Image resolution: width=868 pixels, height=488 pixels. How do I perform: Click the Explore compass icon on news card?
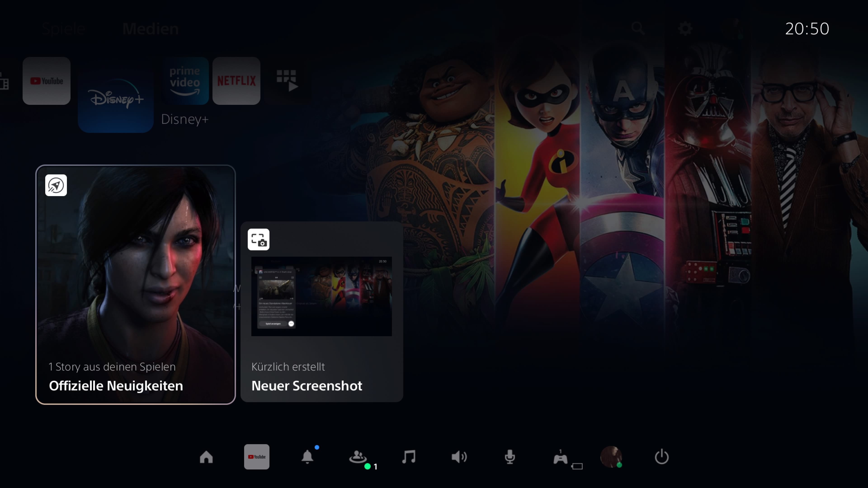pyautogui.click(x=56, y=185)
